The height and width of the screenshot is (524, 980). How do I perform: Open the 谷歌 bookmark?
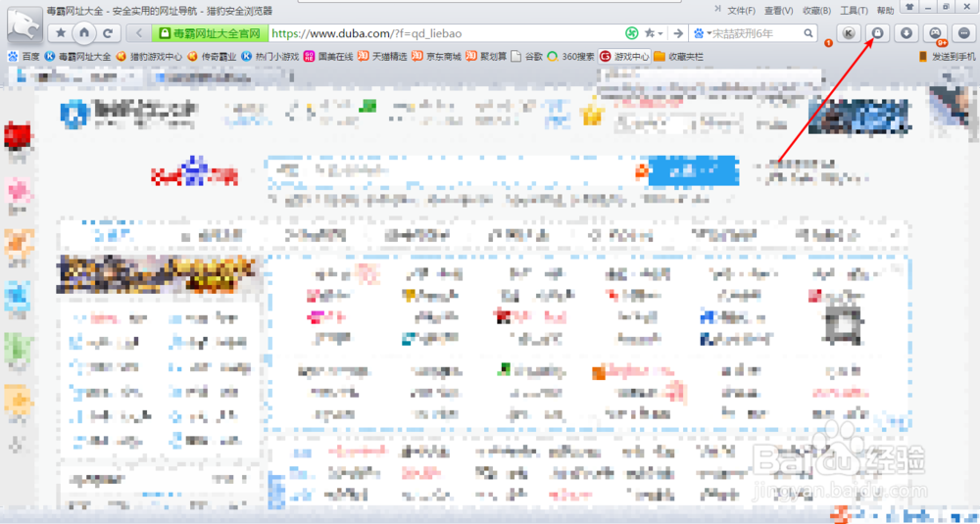527,56
